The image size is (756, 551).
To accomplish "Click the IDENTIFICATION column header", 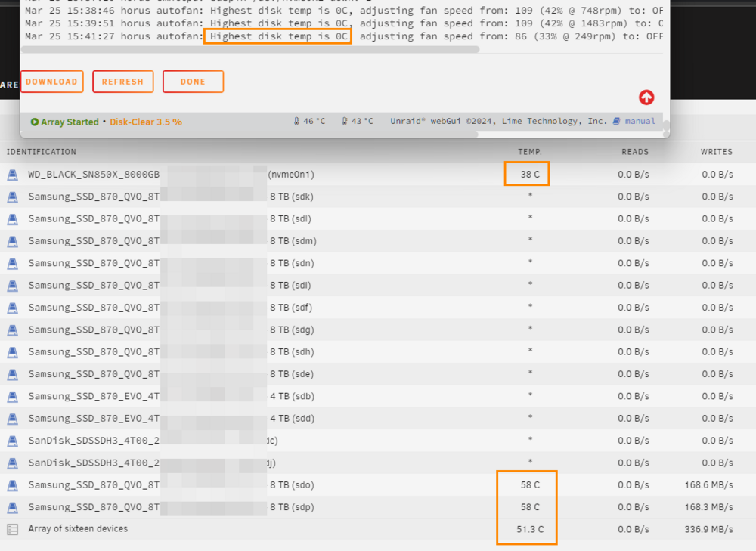I will pos(41,152).
